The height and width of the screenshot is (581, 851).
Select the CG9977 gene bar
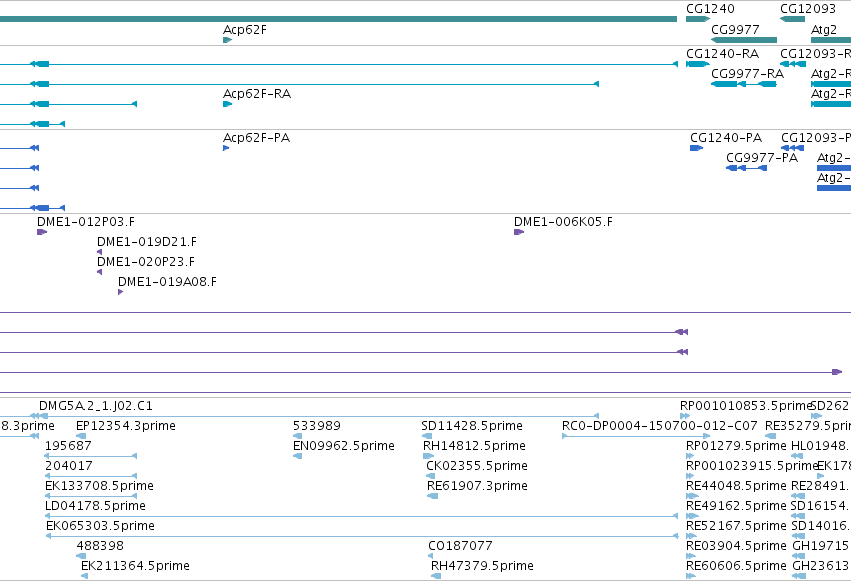744,40
